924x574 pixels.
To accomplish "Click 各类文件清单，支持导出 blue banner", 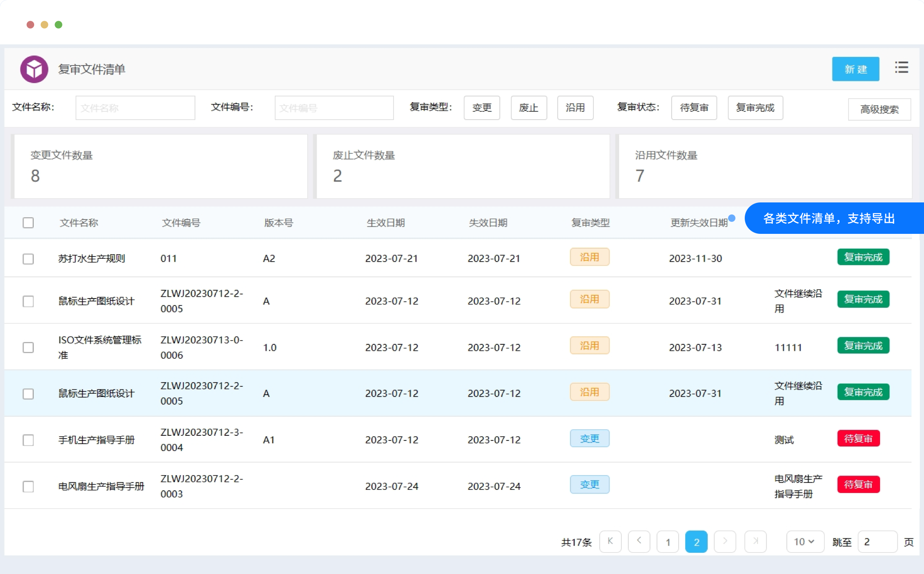I will point(829,218).
